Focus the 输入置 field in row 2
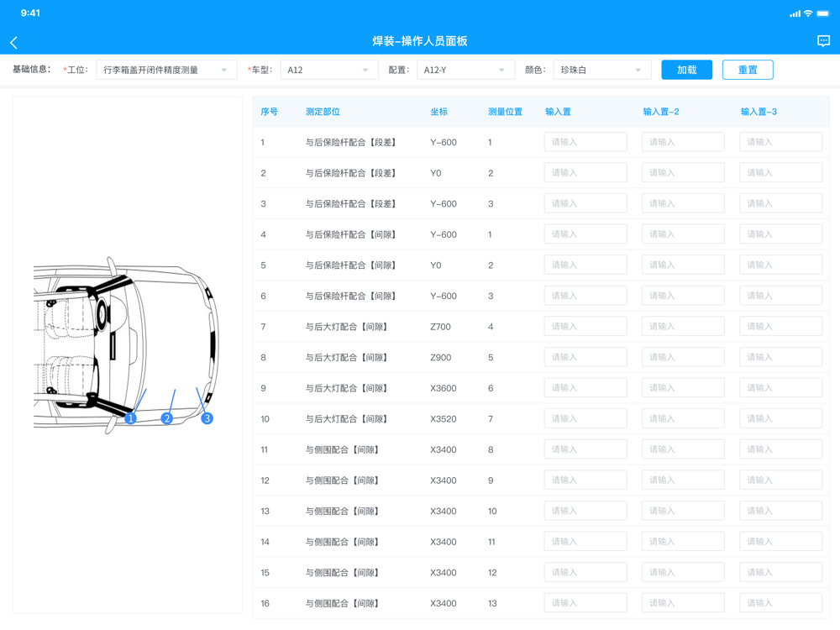The height and width of the screenshot is (630, 840). [x=585, y=172]
